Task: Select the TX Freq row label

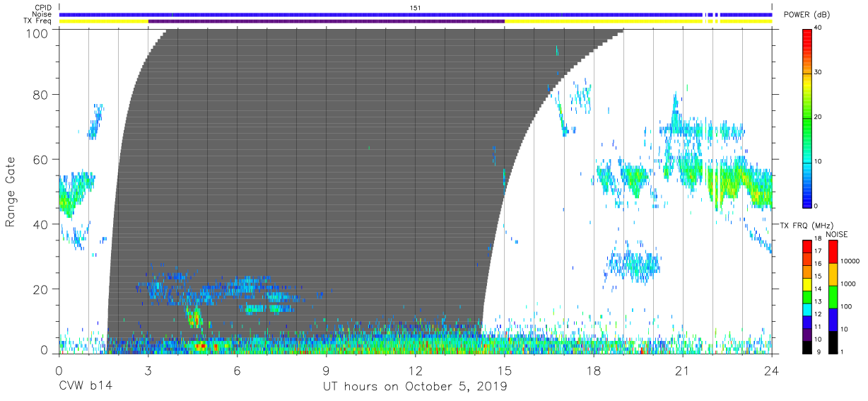Action: tap(38, 21)
